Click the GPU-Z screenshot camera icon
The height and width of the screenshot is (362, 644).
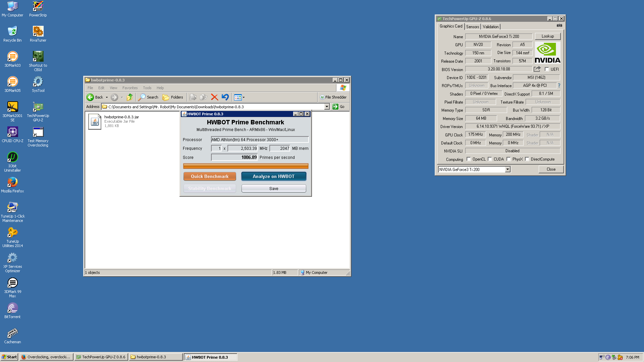(x=559, y=25)
